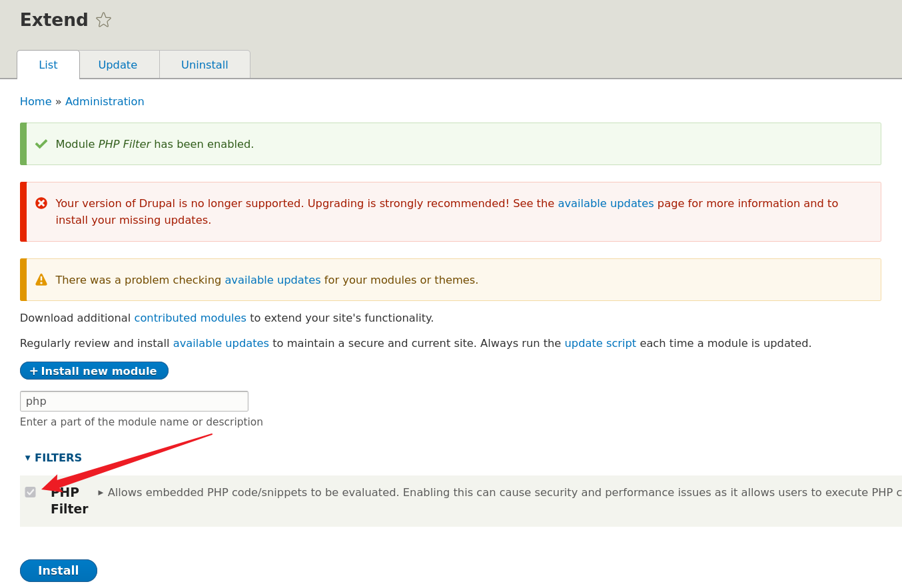Image resolution: width=902 pixels, height=588 pixels.
Task: Click the PHP Filter module name label
Action: 69,501
